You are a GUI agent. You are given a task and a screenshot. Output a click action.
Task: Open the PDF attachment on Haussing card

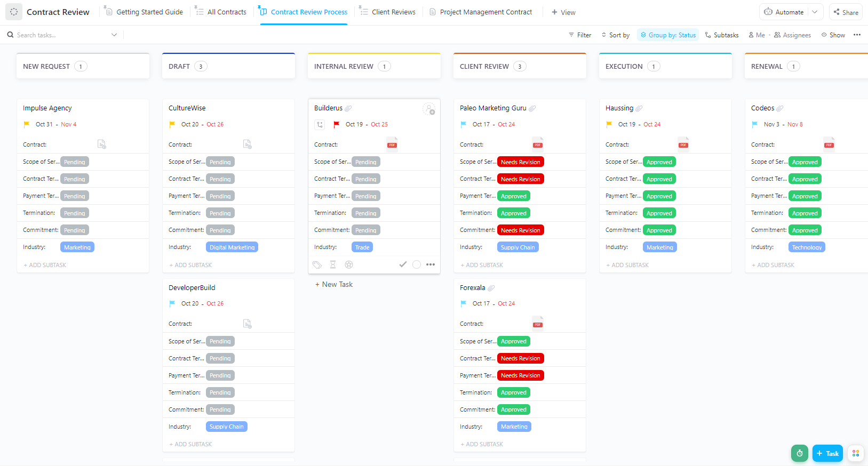click(x=683, y=144)
